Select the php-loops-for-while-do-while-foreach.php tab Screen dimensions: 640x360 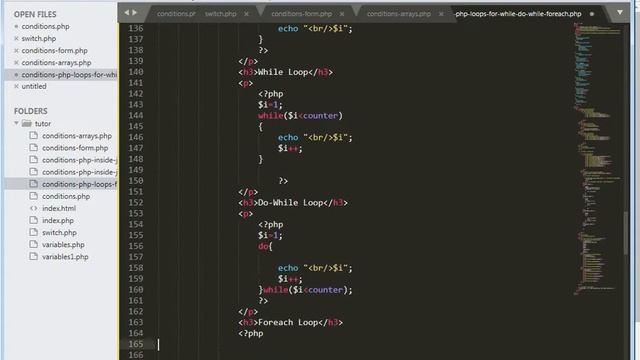click(x=518, y=13)
